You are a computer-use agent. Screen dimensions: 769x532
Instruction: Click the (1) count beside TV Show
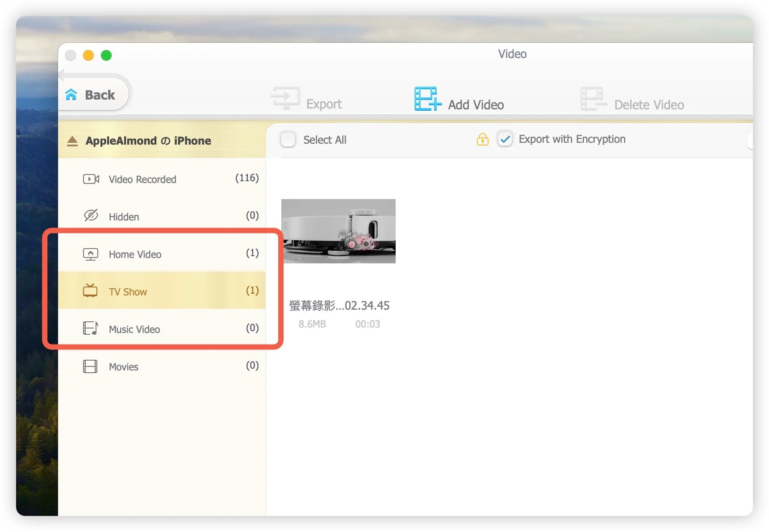pos(252,291)
